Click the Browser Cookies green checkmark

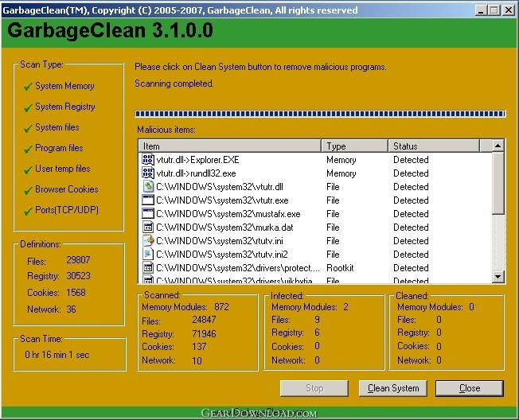tap(28, 190)
